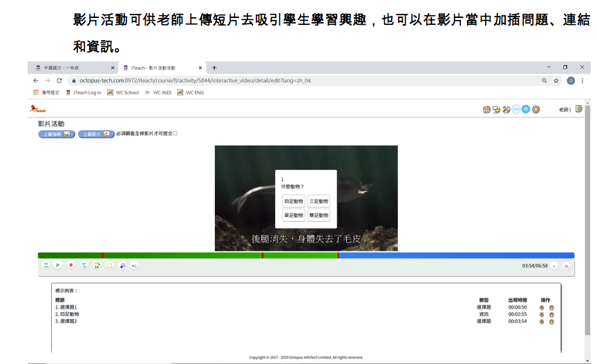Delete the 選擇題2 marker row

point(551,322)
